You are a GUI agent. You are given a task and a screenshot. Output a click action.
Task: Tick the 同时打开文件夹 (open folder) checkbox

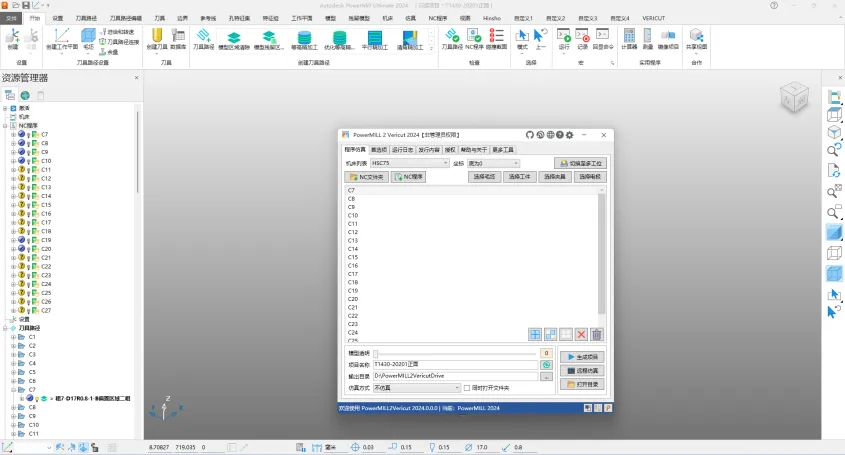467,388
